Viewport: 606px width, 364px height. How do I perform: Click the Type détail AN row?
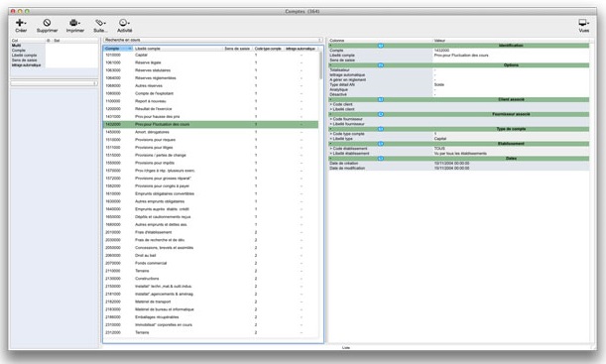tap(459, 84)
